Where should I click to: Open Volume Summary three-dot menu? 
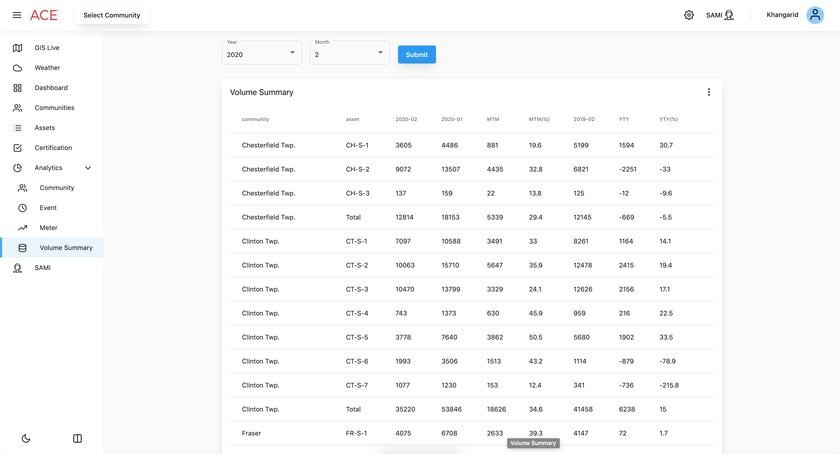[x=709, y=92]
